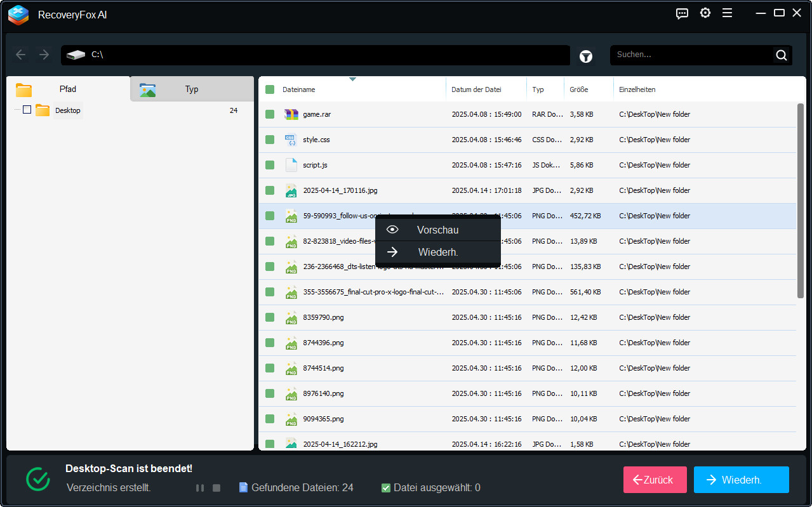812x507 pixels.
Task: Click the 2025-04-14_170116.jpg image icon
Action: point(291,190)
